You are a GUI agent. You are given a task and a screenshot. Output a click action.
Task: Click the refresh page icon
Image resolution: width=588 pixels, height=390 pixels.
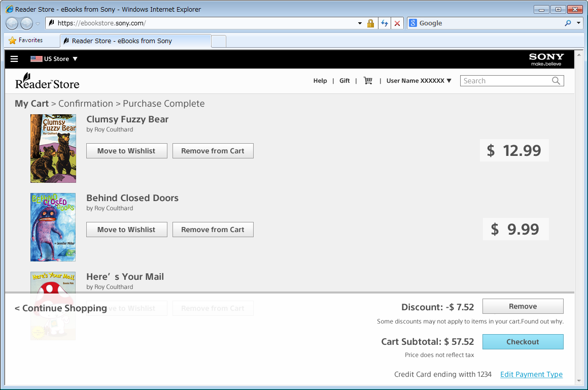(385, 23)
